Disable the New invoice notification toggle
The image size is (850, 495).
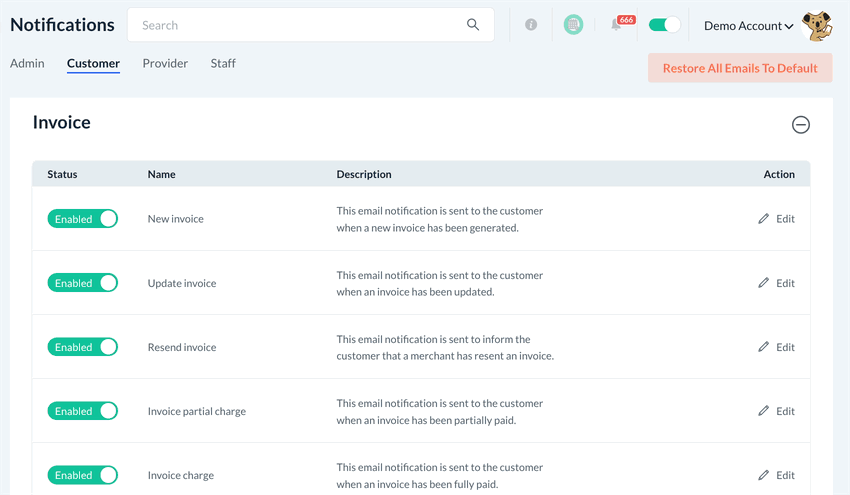pos(83,219)
